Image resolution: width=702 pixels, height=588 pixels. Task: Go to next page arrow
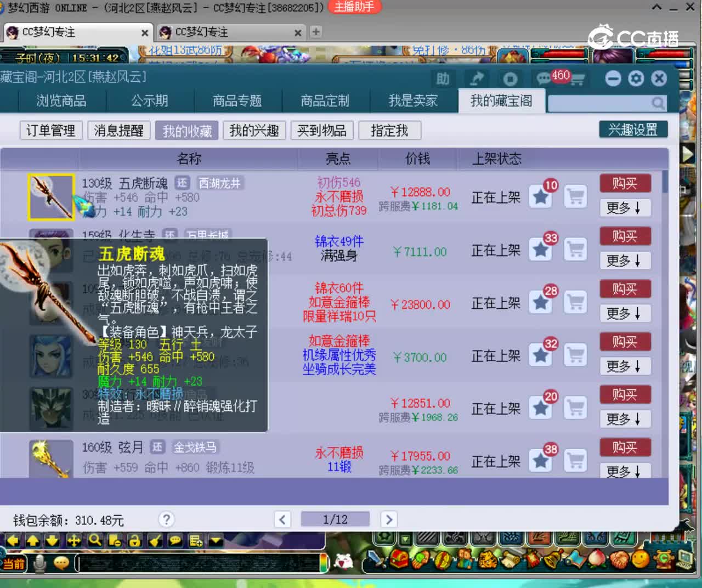click(388, 519)
